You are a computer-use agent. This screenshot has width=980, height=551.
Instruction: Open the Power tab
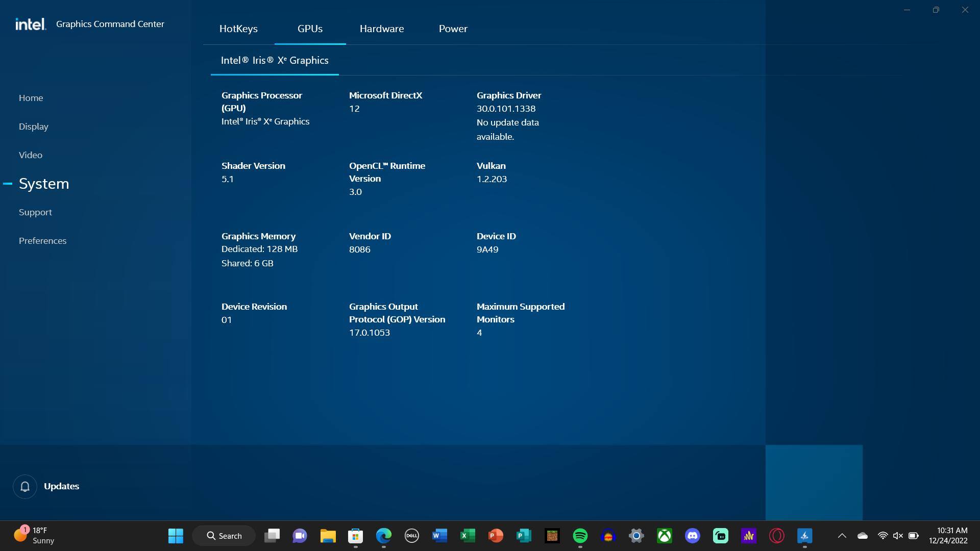point(453,29)
